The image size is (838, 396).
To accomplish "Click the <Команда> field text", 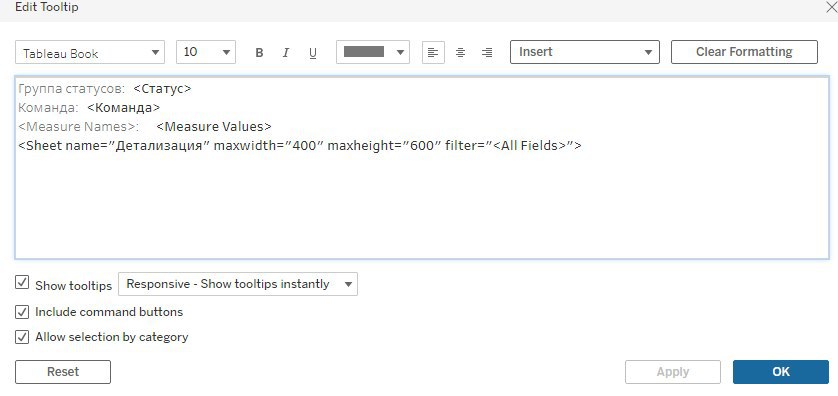I will click(x=123, y=108).
